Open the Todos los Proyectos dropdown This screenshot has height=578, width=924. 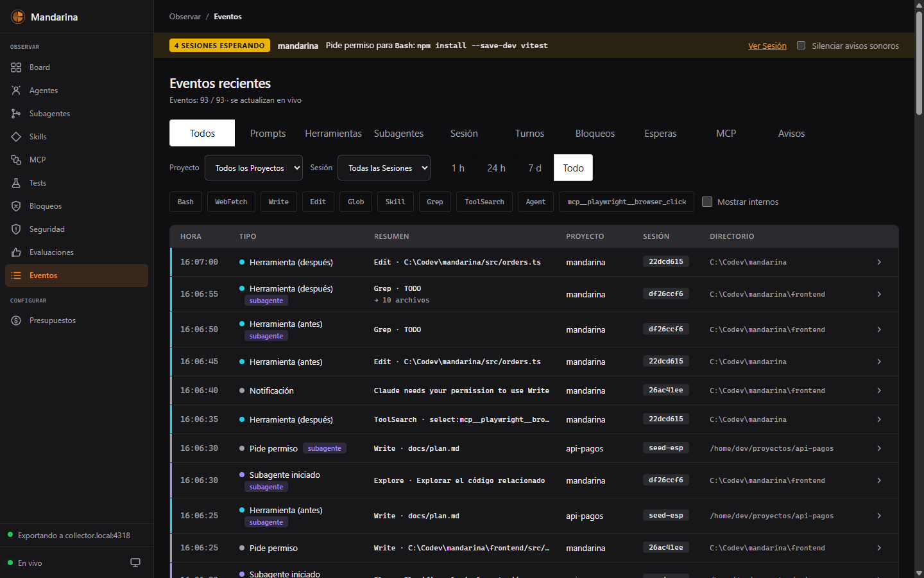click(x=253, y=168)
